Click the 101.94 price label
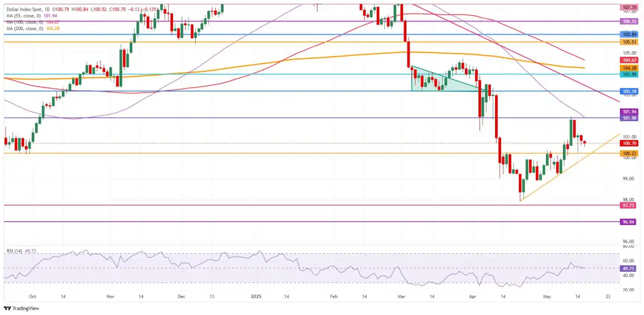Image resolution: width=644 pixels, height=315 pixels. click(630, 112)
